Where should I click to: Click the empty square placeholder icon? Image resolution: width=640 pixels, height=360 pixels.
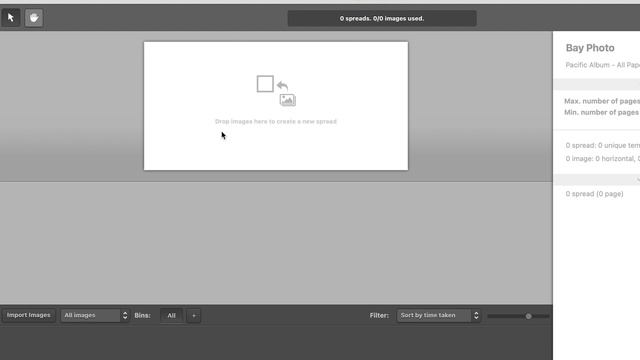click(265, 84)
